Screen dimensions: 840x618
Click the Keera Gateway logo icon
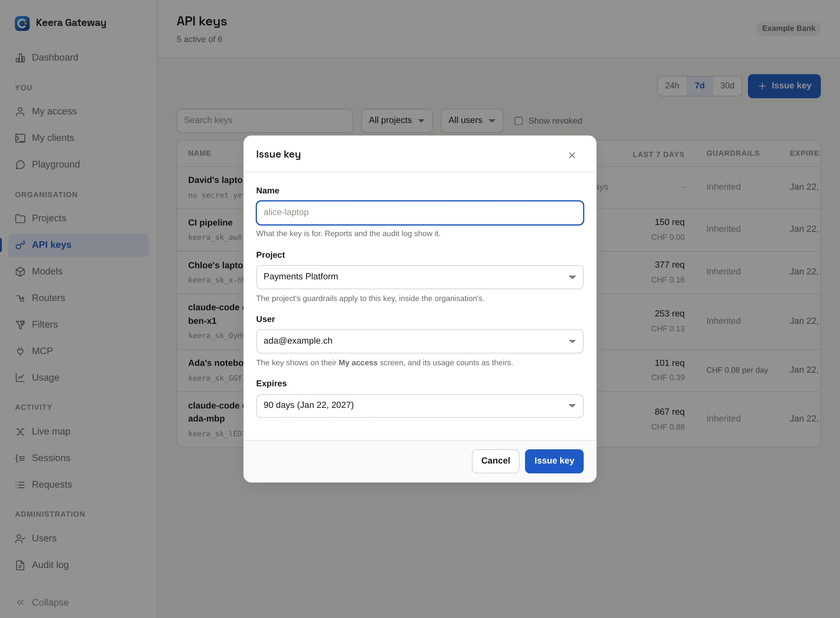(22, 23)
